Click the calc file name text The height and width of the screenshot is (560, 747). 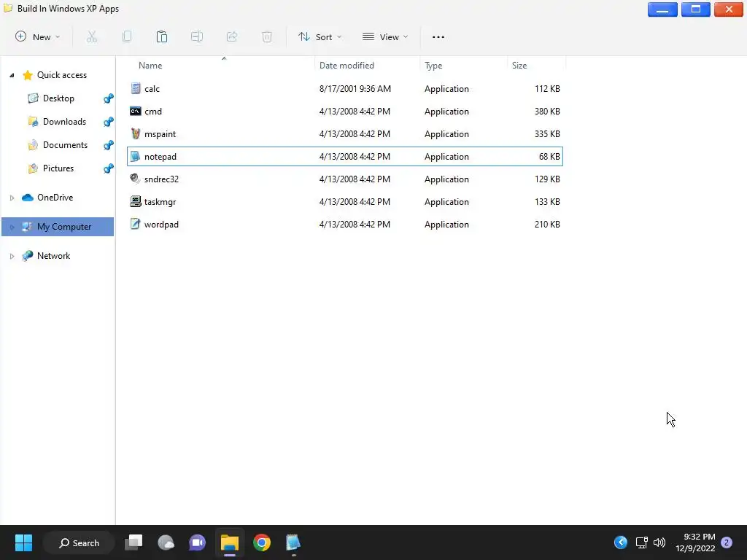(x=152, y=88)
